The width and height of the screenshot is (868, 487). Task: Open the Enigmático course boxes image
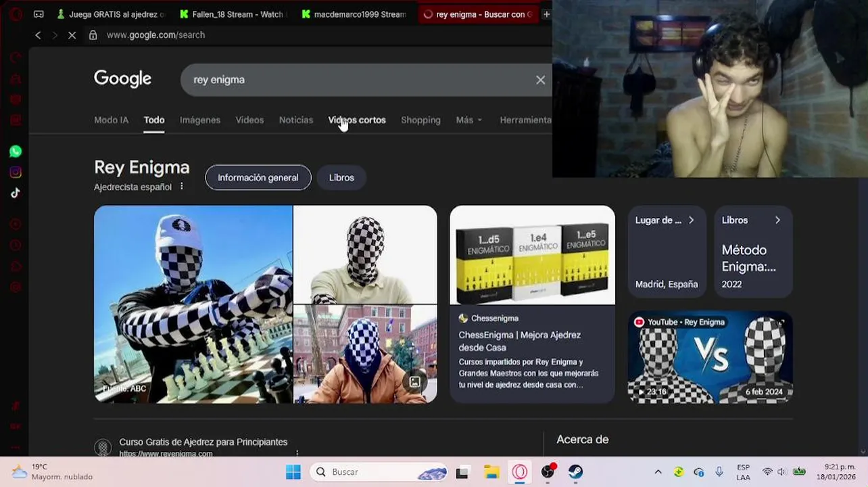[533, 255]
